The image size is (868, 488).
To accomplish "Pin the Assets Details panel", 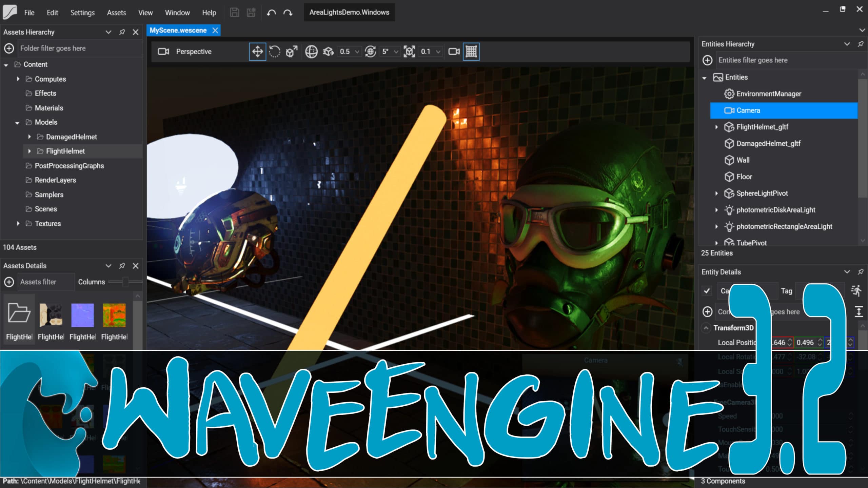I will (122, 266).
